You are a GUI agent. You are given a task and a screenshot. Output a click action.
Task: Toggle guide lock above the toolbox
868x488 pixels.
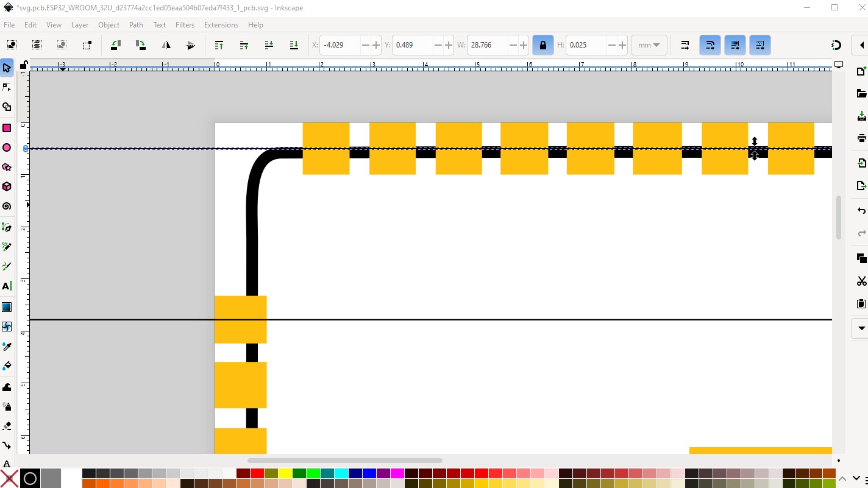click(23, 65)
